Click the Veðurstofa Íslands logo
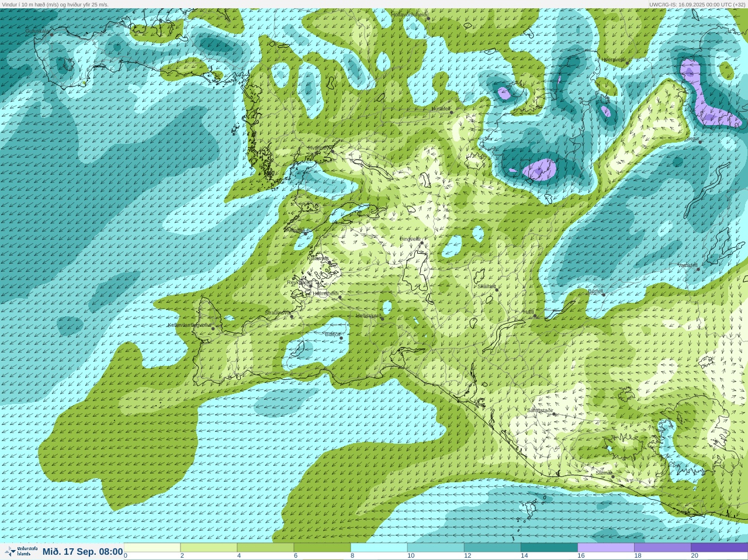This screenshot has width=748, height=560. (x=20, y=551)
